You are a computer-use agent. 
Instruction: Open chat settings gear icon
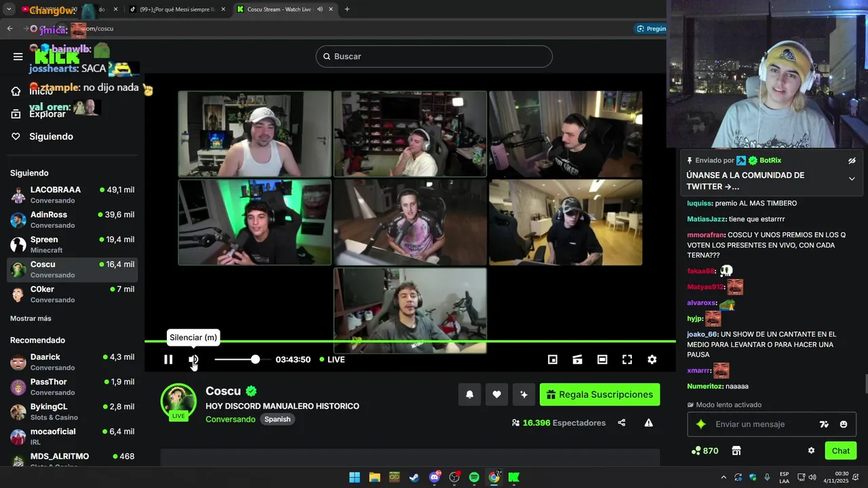[x=811, y=451]
